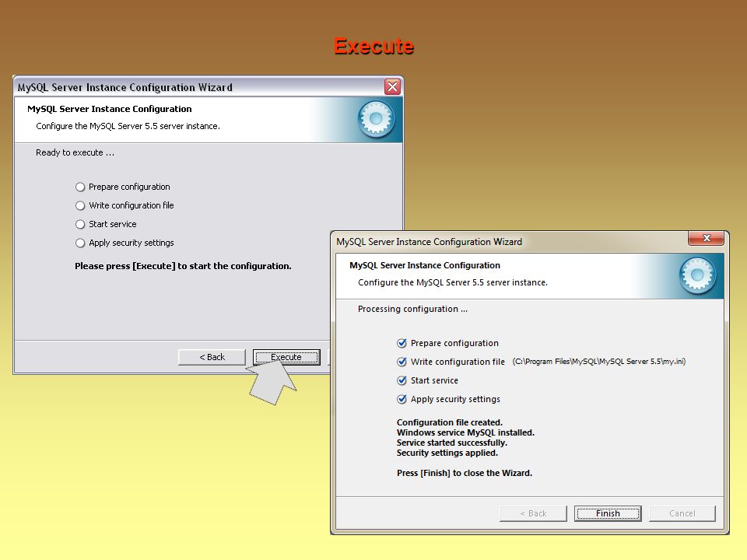The width and height of the screenshot is (747, 560).
Task: Click the my.ini configuration file path text
Action: pyautogui.click(x=599, y=362)
